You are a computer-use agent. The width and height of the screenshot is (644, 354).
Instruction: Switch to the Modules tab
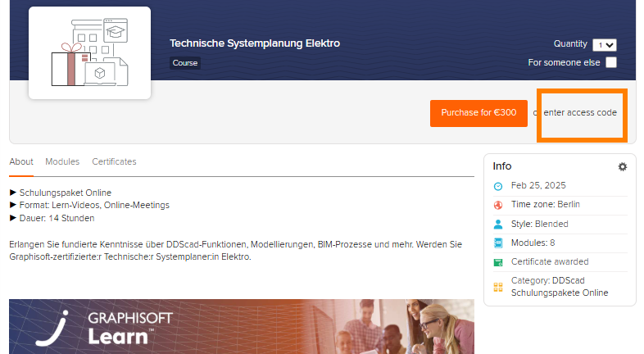62,162
